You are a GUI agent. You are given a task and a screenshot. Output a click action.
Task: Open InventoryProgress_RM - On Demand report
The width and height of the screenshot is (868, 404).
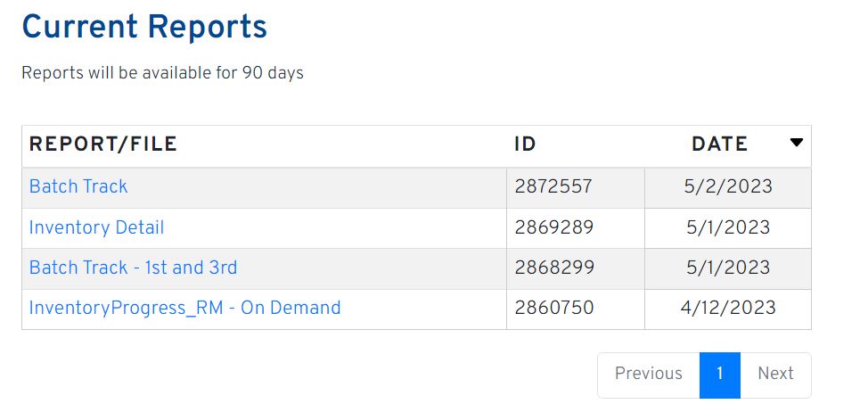[x=184, y=308]
